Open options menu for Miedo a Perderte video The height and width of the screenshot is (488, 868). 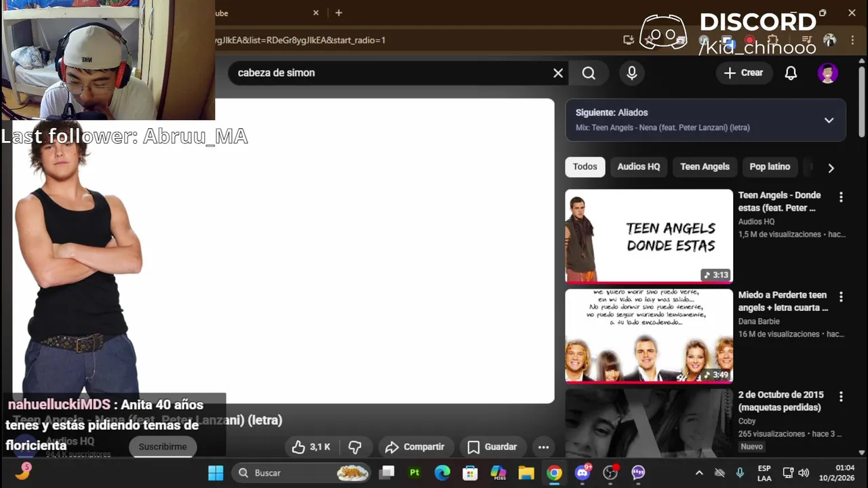841,297
